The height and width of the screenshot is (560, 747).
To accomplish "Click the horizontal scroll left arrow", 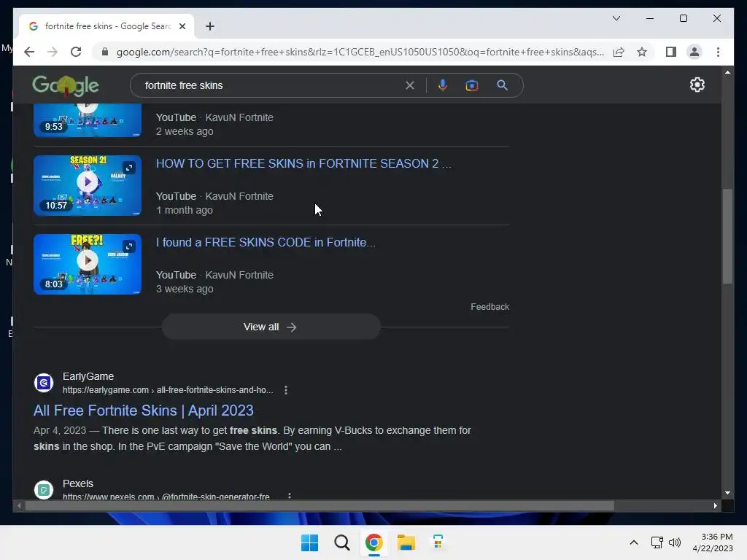I will coord(18,506).
